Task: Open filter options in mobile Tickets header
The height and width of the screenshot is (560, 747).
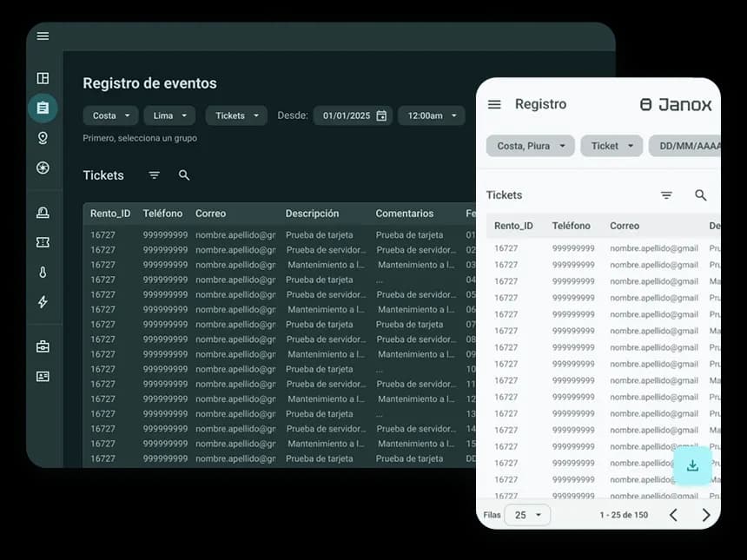Action: point(666,195)
